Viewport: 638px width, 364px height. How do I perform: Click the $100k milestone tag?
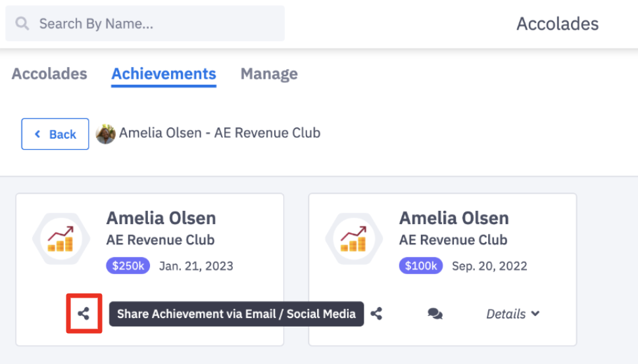click(x=421, y=266)
